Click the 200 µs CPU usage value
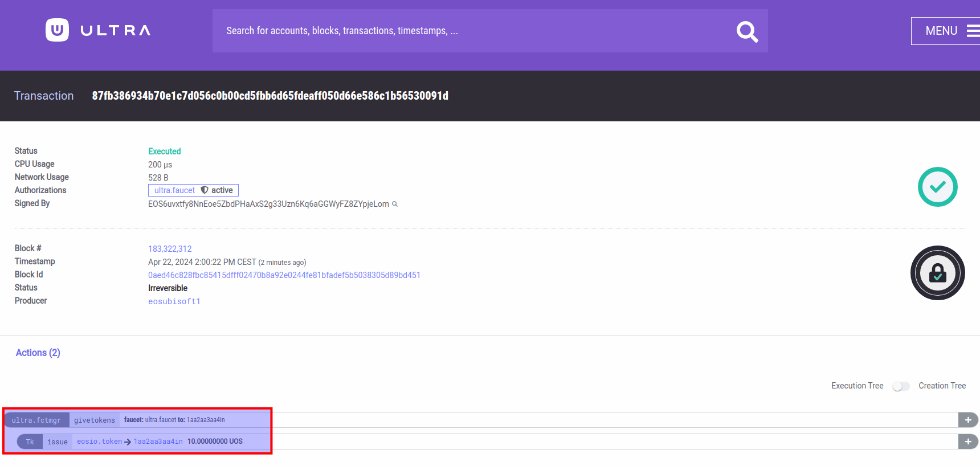Screen dimensions: 980x466 coord(160,165)
